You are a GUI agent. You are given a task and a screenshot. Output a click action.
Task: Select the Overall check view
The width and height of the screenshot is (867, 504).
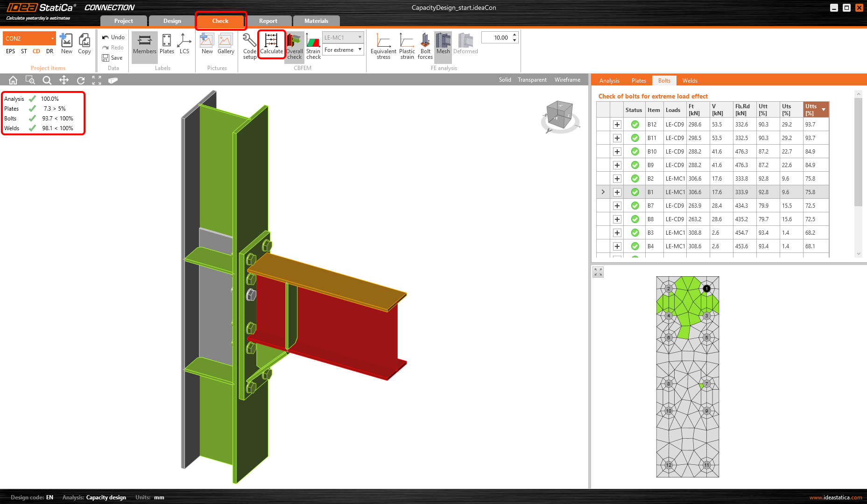click(294, 46)
